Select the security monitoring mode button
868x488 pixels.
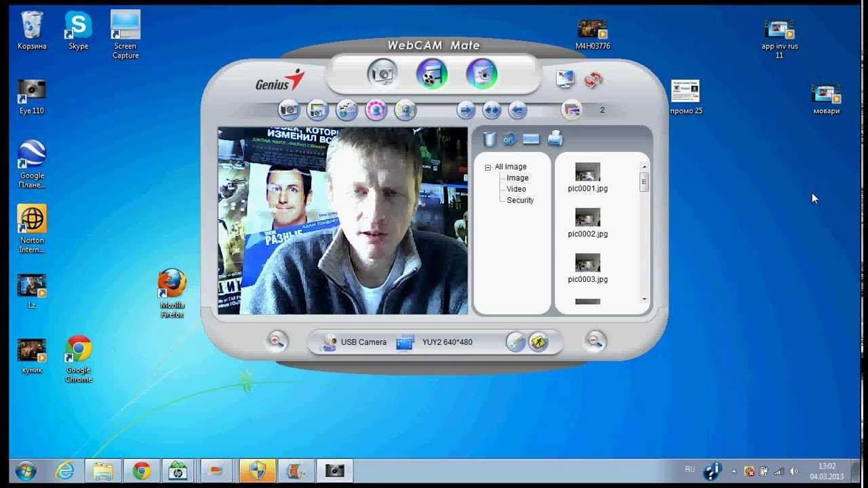point(482,73)
